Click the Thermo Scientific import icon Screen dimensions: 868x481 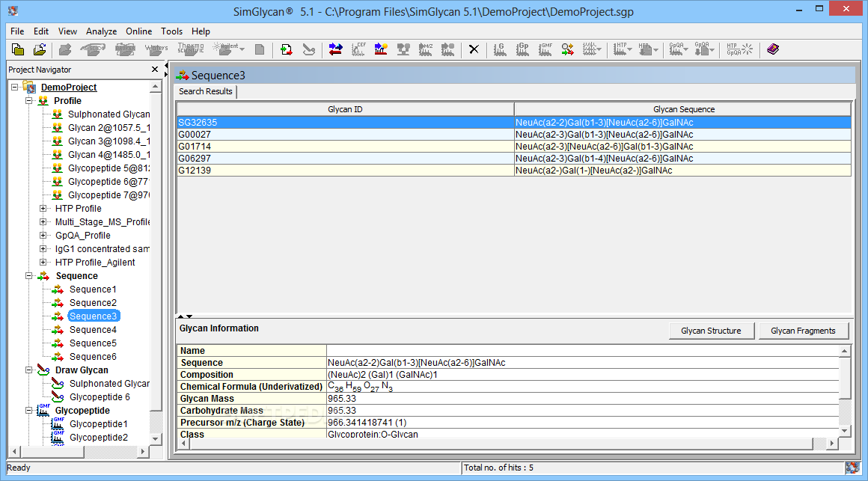coord(190,50)
